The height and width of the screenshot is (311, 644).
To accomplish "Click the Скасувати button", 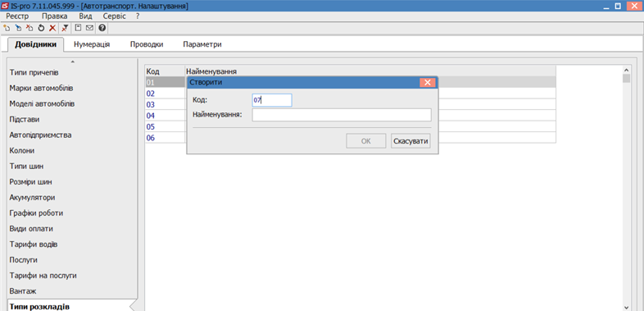I will coord(411,141).
